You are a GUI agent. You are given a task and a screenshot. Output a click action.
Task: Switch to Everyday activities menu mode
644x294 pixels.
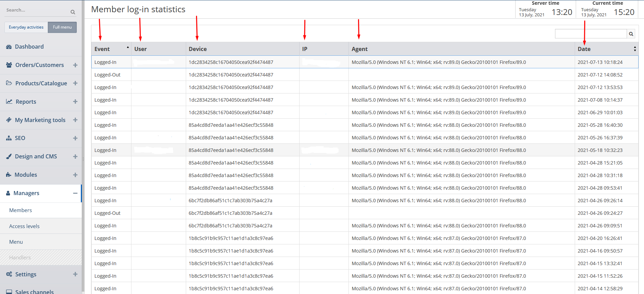click(x=26, y=27)
